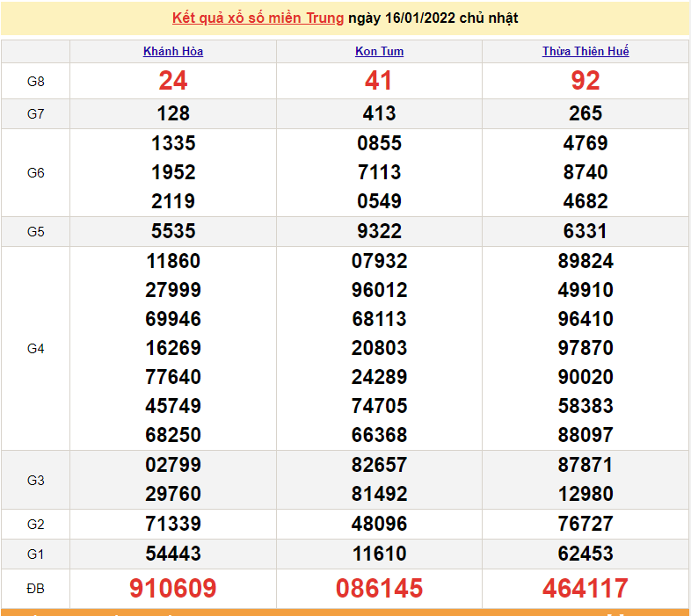Click the G6 row label

(x=35, y=172)
